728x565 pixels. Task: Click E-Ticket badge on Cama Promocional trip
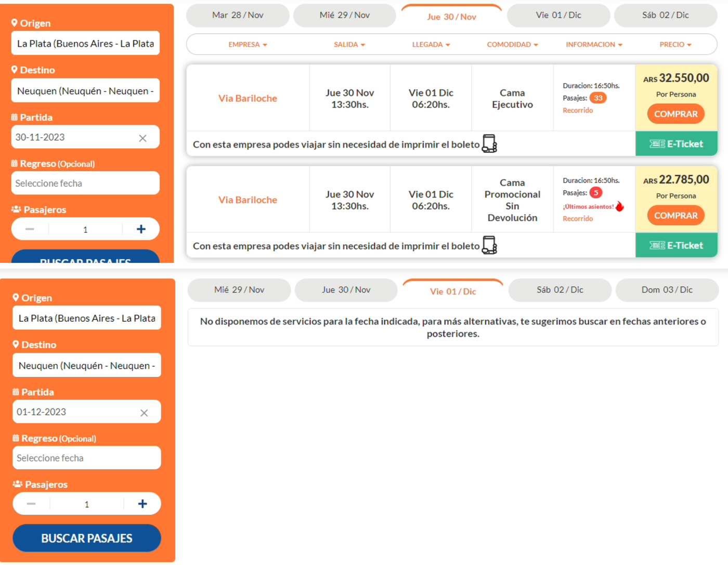(x=676, y=245)
